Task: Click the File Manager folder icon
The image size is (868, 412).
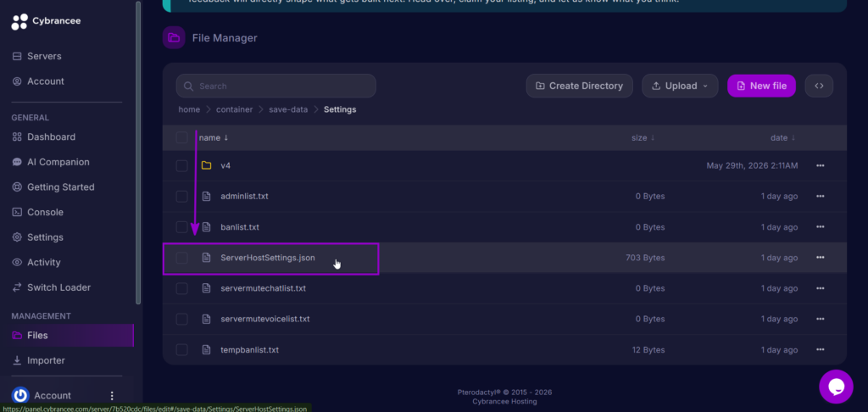Action: (174, 37)
